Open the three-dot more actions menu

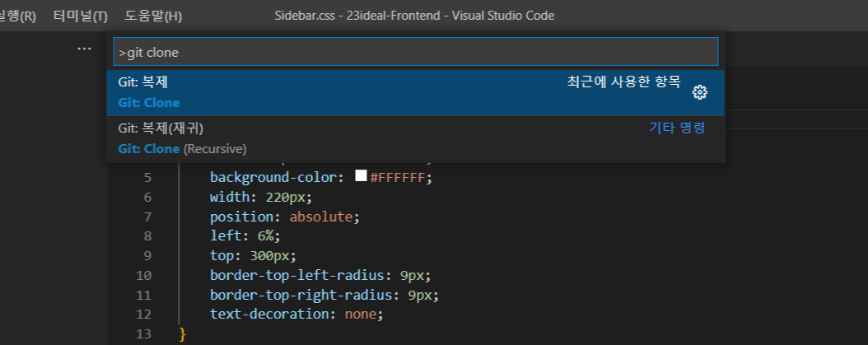(84, 49)
